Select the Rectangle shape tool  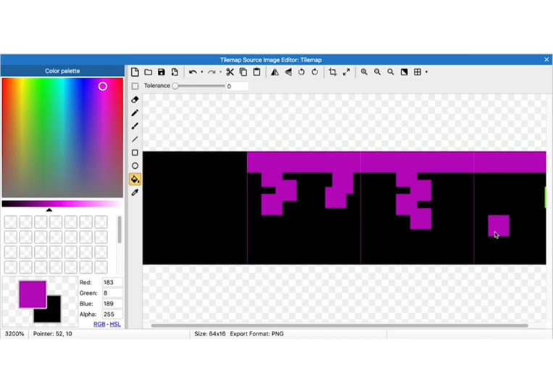(x=135, y=153)
